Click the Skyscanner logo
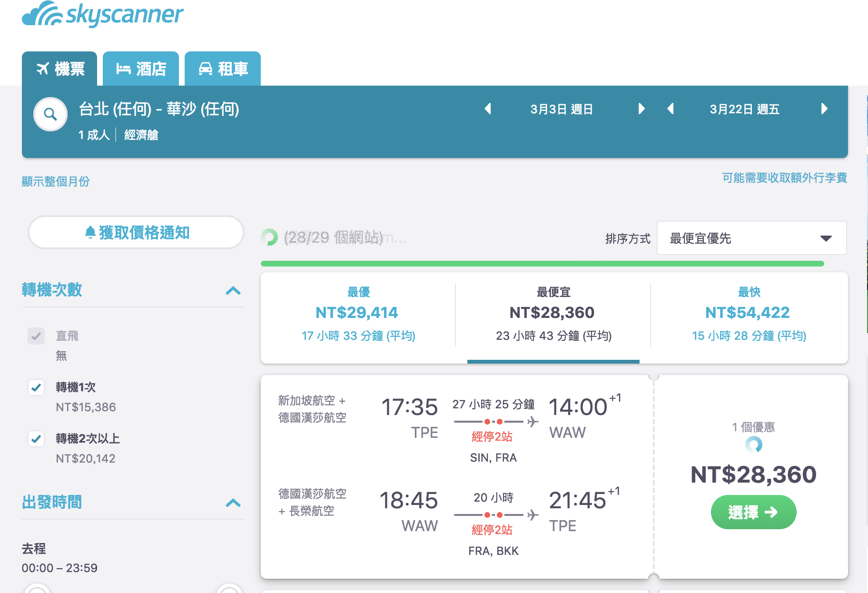 [102, 14]
